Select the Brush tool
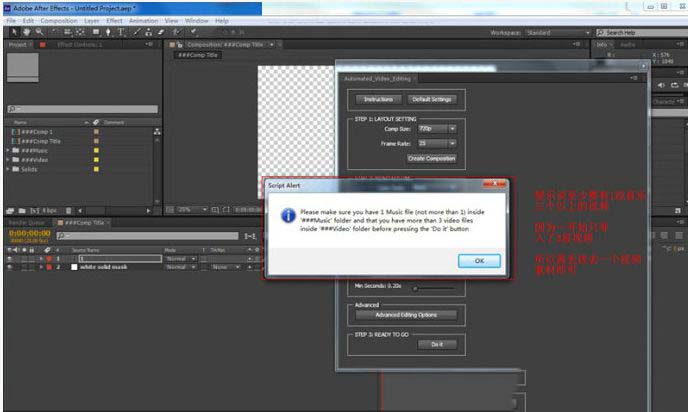688x412 pixels. coord(137,32)
